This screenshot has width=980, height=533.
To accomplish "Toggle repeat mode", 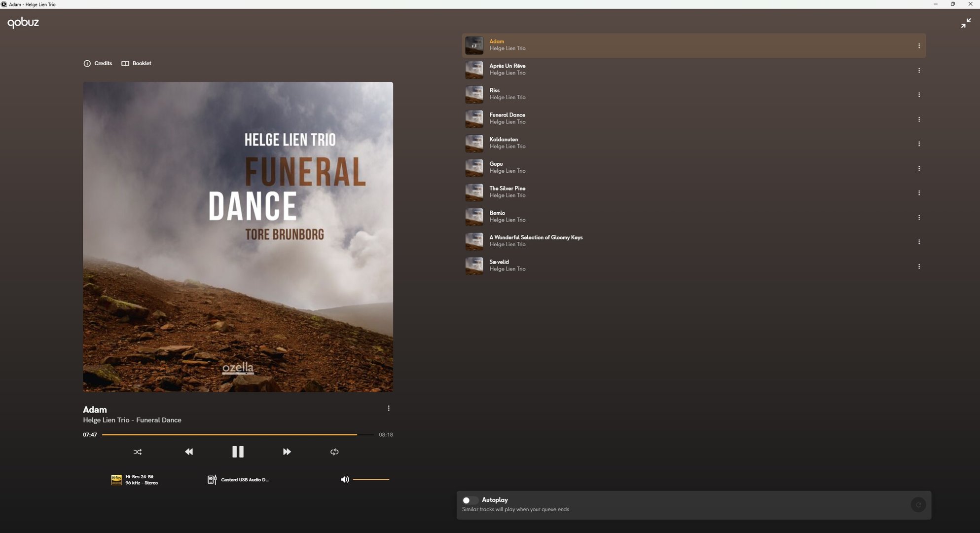I will 334,452.
